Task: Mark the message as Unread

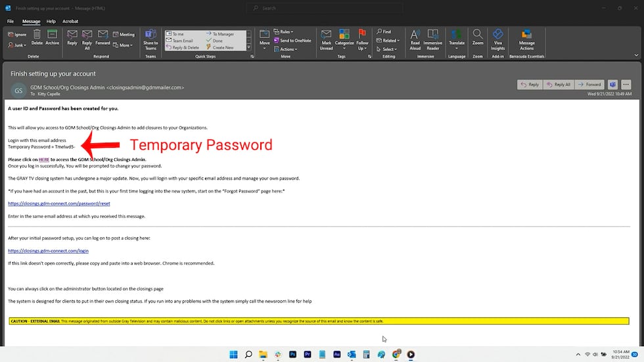Action: pyautogui.click(x=327, y=38)
